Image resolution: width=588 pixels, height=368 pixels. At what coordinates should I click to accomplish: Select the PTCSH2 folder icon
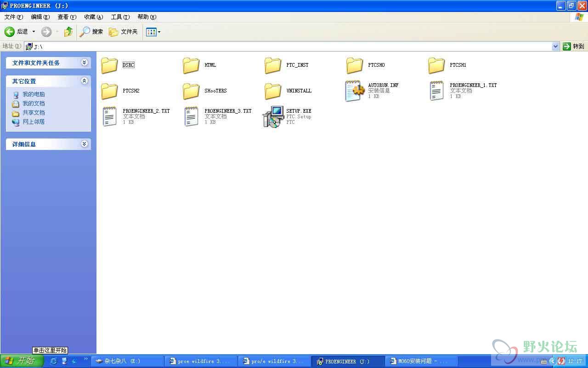tap(109, 91)
